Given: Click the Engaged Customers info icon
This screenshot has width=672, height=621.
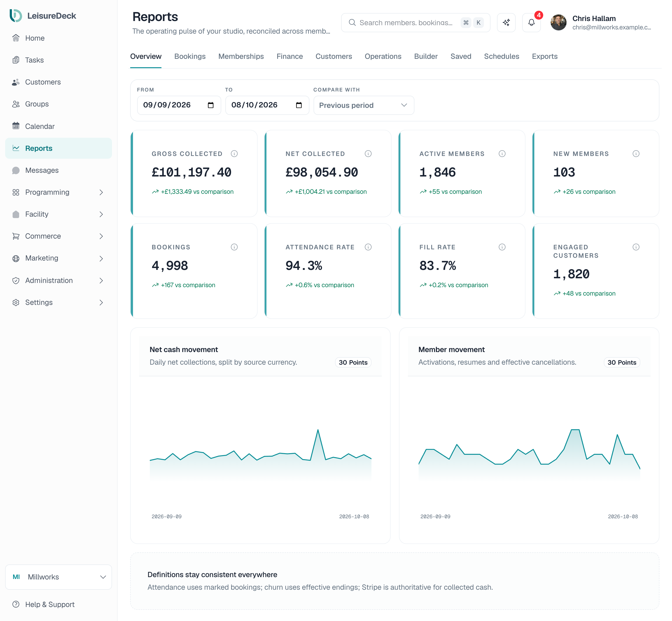Looking at the screenshot, I should coord(636,247).
